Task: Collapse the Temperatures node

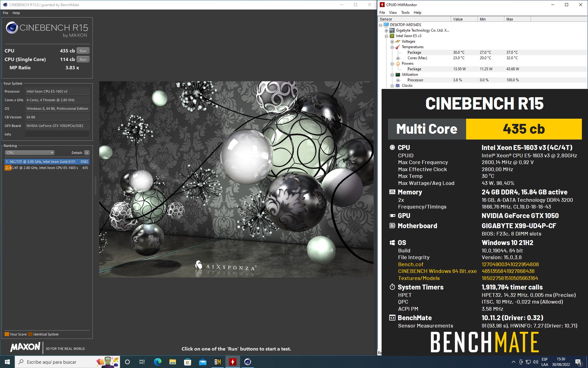Action: pos(392,47)
